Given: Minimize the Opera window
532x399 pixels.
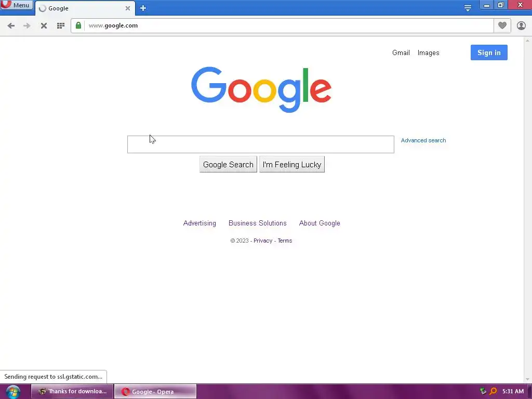Looking at the screenshot, I should click(486, 5).
